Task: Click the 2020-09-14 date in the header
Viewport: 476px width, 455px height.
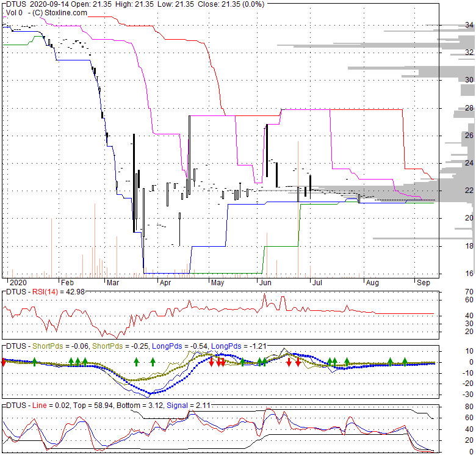Action: click(49, 4)
